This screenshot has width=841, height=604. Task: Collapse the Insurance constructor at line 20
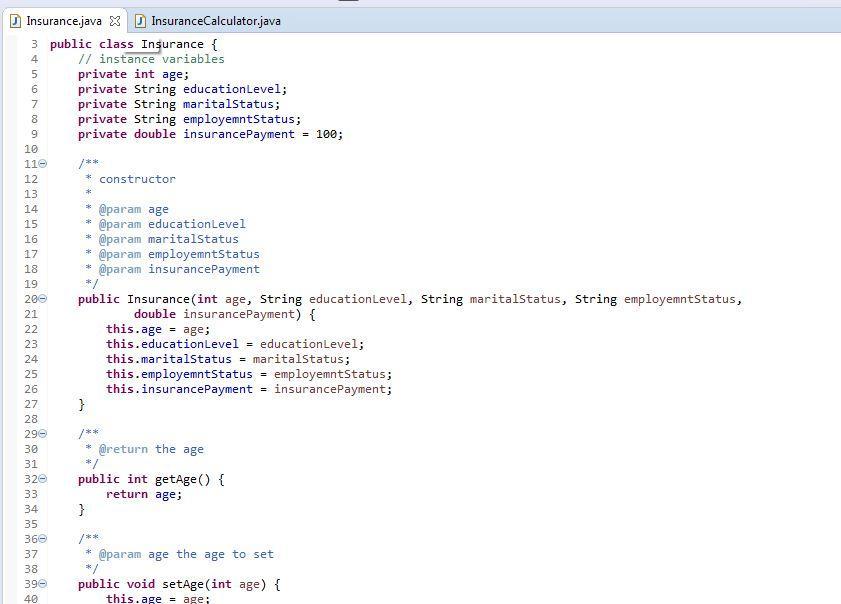pos(40,299)
